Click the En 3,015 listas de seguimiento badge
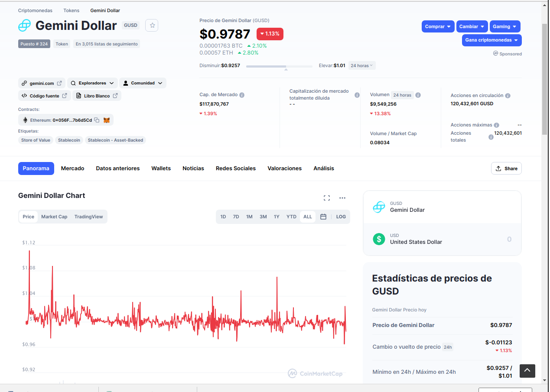This screenshot has width=550, height=392. pyautogui.click(x=107, y=44)
